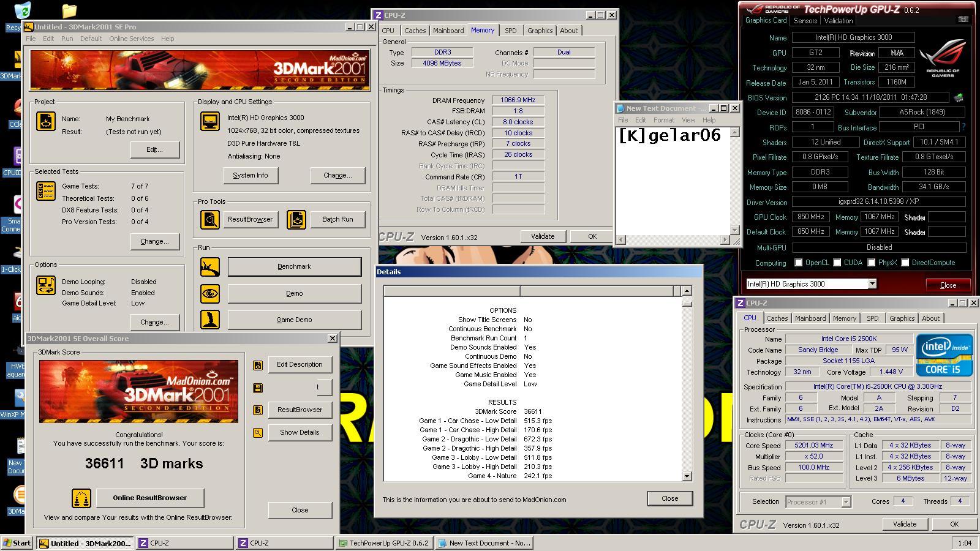Click the monitor icon in Display and CPU Settings

click(x=210, y=121)
